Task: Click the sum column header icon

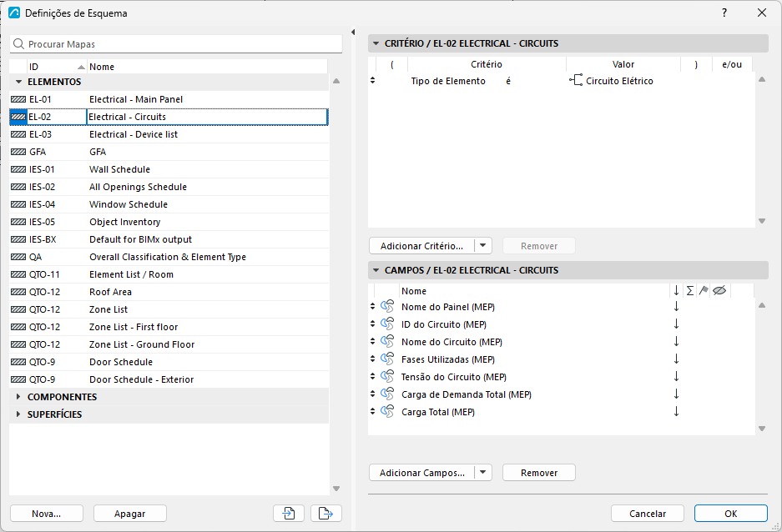Action: pyautogui.click(x=689, y=290)
